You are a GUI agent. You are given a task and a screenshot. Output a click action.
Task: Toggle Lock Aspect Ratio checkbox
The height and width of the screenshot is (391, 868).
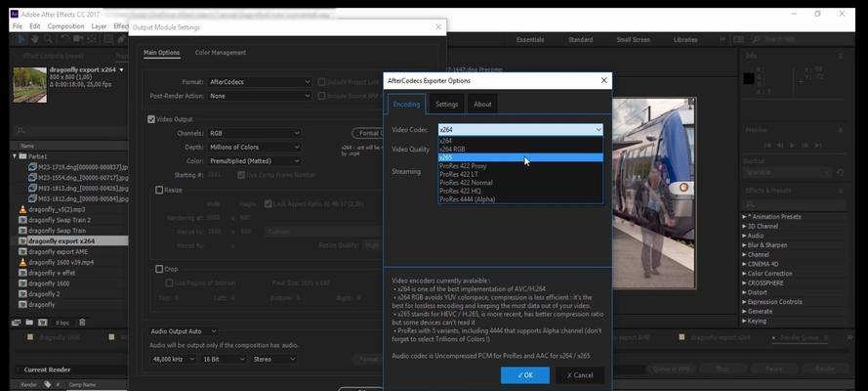tap(268, 203)
